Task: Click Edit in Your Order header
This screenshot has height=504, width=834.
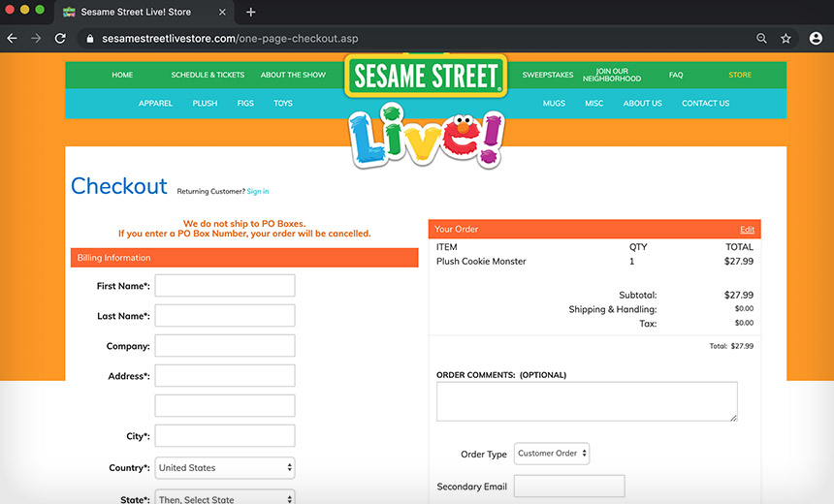Action: 747,230
